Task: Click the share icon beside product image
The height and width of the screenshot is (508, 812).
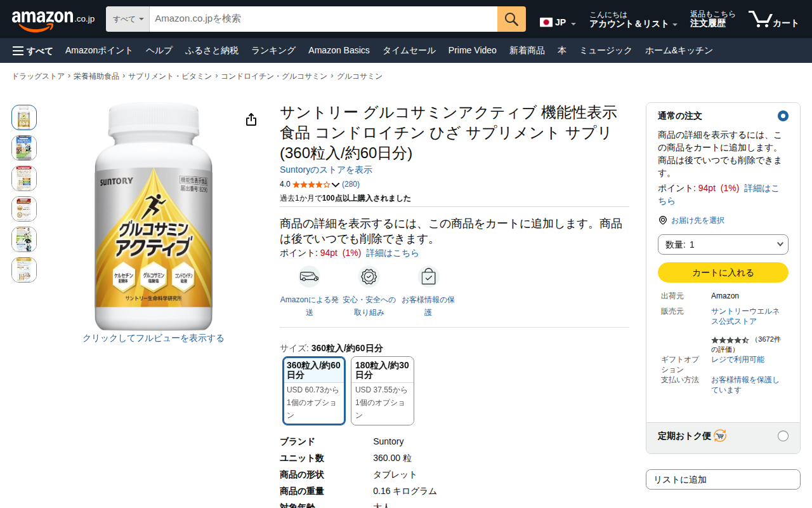Action: click(251, 119)
